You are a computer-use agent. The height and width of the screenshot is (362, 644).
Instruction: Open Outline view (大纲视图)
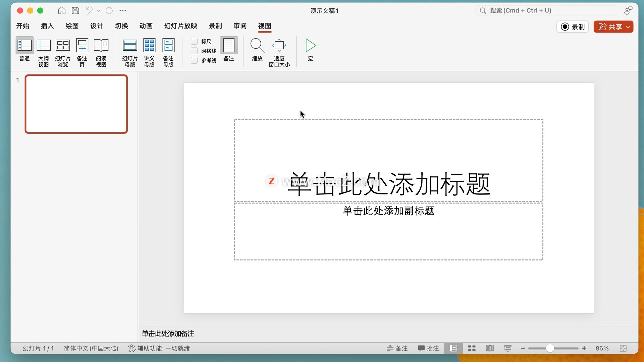(44, 53)
